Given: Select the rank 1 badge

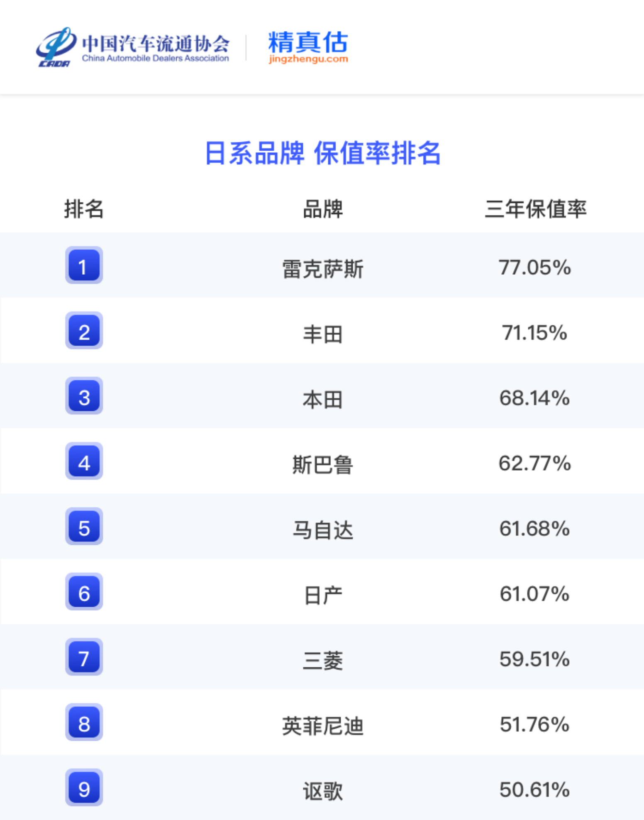Looking at the screenshot, I should pyautogui.click(x=84, y=265).
